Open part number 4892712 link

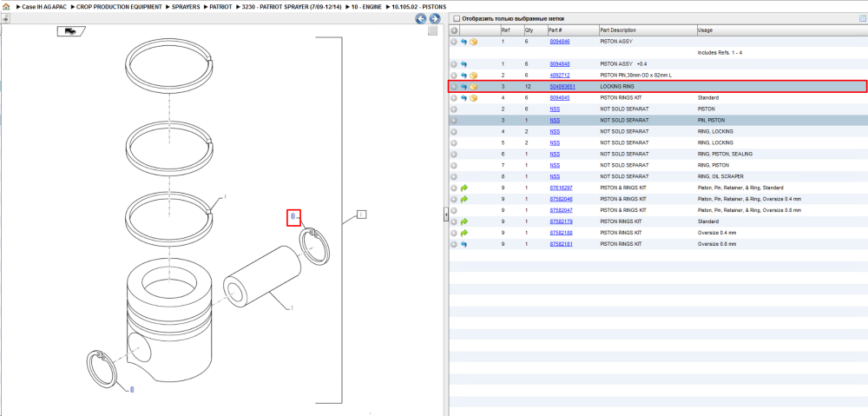pos(560,76)
